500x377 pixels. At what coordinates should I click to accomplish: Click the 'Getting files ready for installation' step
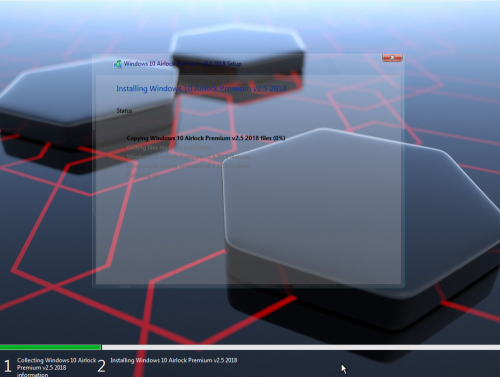tap(169, 147)
